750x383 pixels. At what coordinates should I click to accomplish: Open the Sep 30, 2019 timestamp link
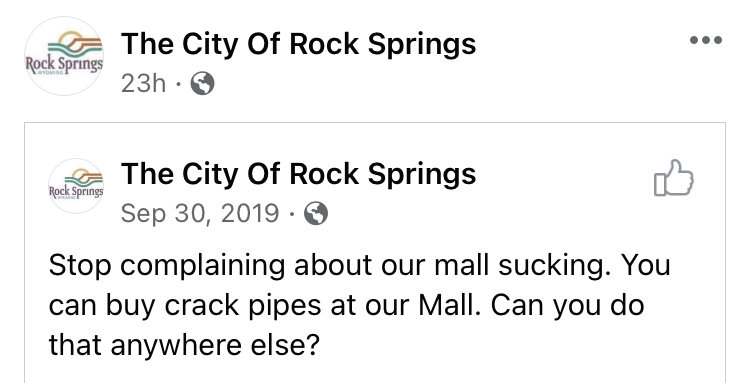[x=200, y=213]
